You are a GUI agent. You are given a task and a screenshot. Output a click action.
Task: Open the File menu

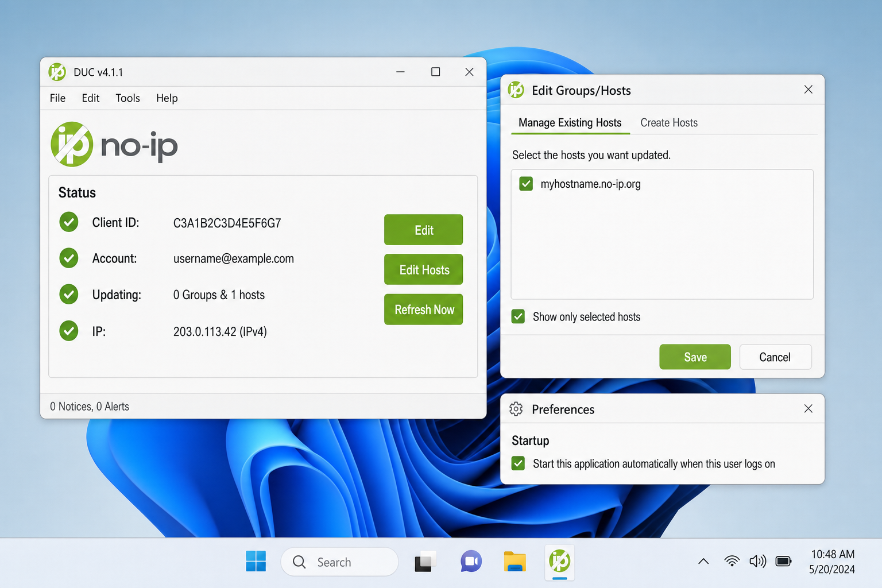click(x=57, y=98)
